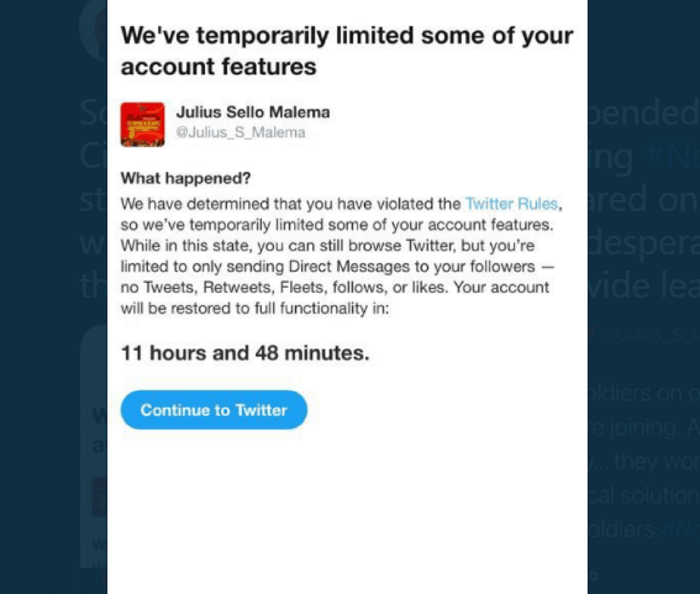700x594 pixels.
Task: Click the paragraph mentioning Direct Messages
Action: pyautogui.click(x=337, y=256)
